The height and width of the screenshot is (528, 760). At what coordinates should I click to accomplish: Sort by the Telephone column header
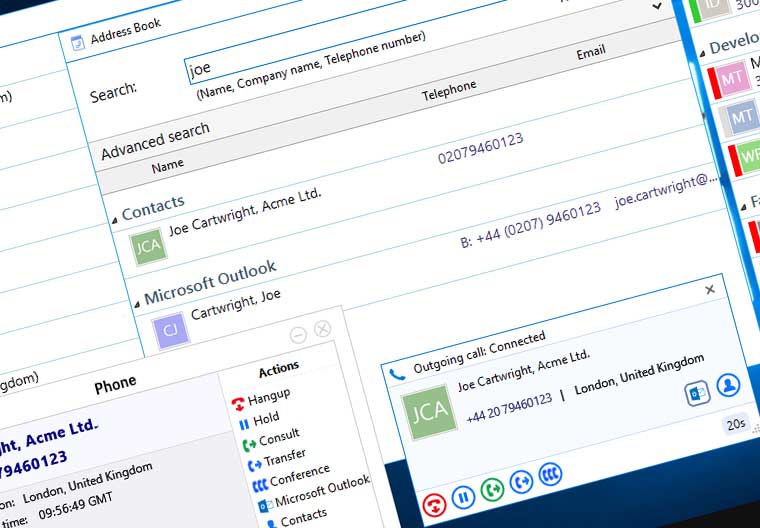click(449, 91)
